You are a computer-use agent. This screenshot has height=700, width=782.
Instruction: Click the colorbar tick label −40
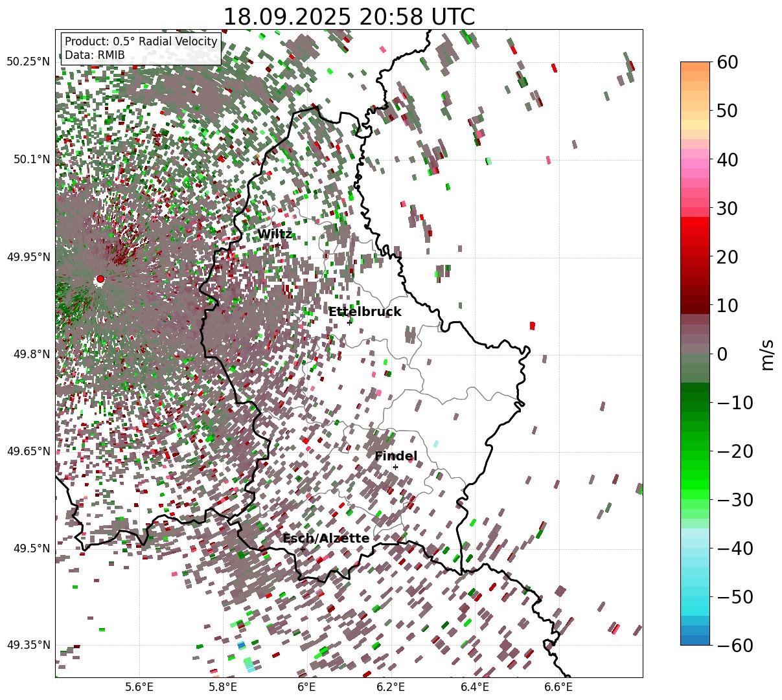click(734, 548)
